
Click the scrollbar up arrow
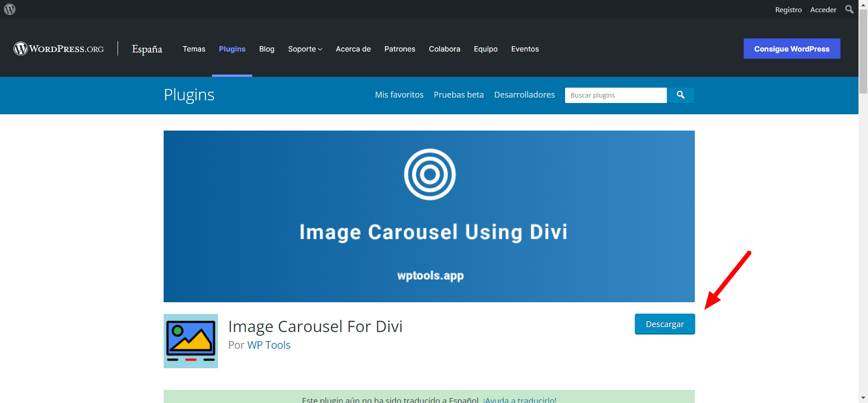click(x=863, y=4)
